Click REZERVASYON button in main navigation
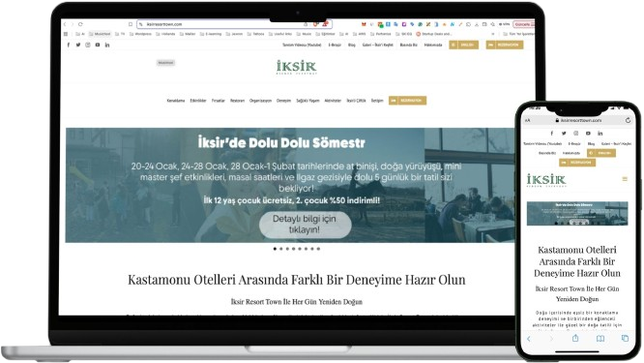This screenshot has height=363, width=644. (x=407, y=101)
